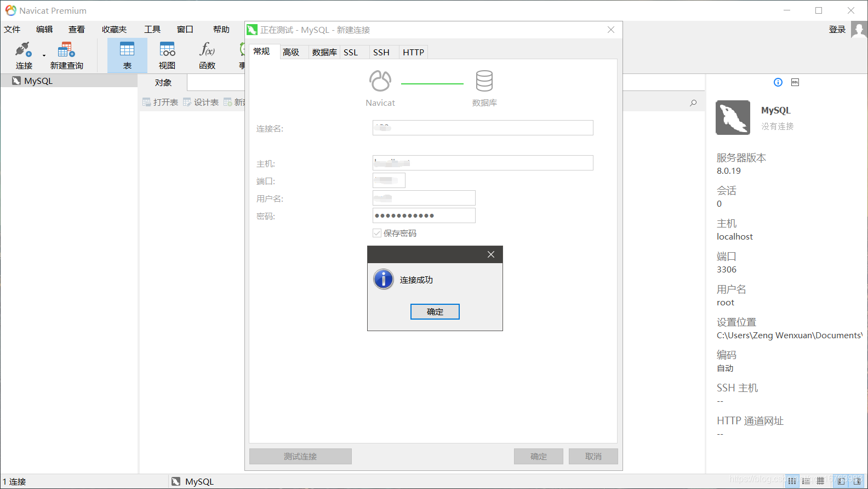Viewport: 868px width, 489px height.
Task: Close the 连接成功 message box with X
Action: click(x=491, y=254)
